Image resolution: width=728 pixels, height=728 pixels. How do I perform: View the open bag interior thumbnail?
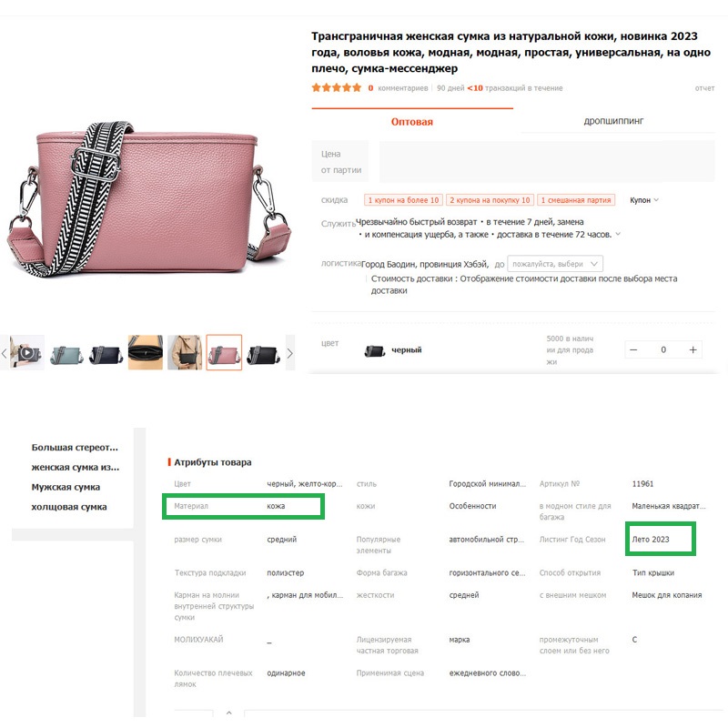point(146,352)
